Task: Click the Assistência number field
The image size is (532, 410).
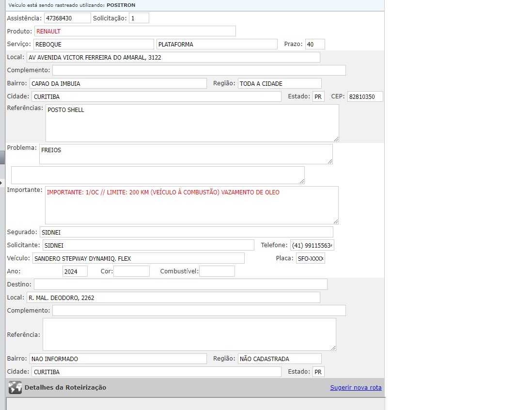Action: click(67, 18)
